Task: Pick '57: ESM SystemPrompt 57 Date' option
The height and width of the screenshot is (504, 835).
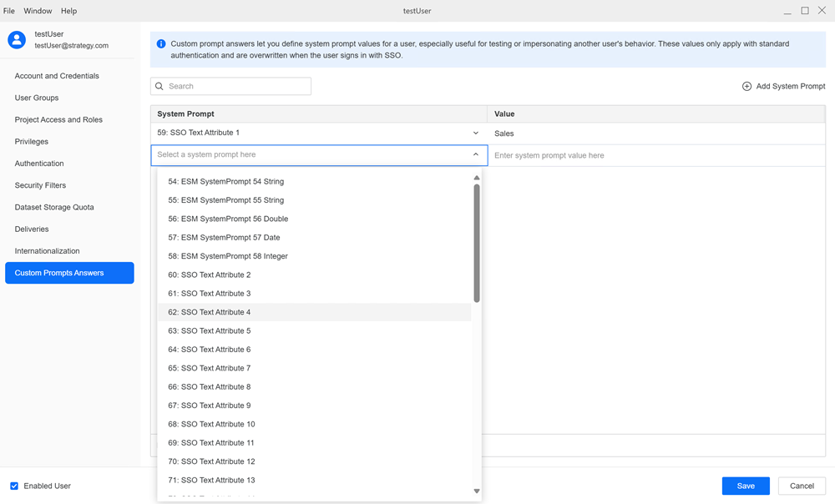Action: coord(224,238)
